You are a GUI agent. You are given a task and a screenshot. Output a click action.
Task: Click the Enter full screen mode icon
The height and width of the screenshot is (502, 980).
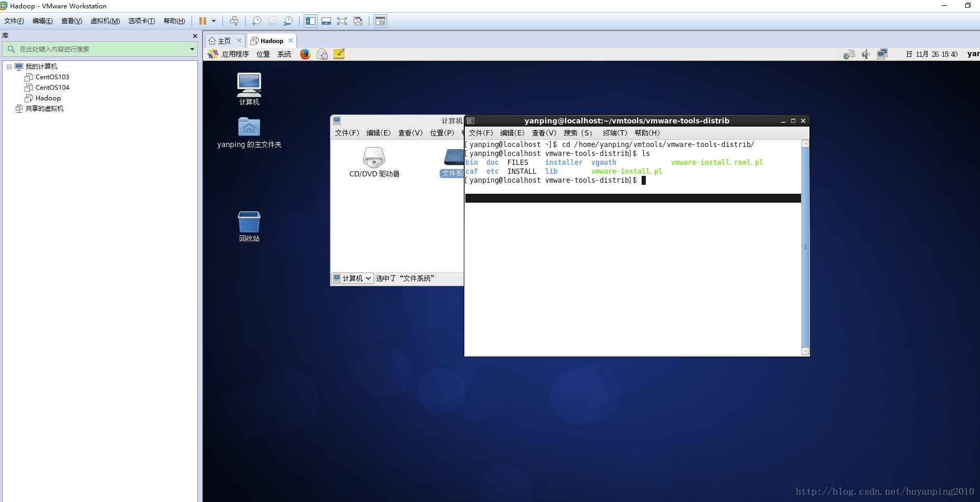coord(342,21)
